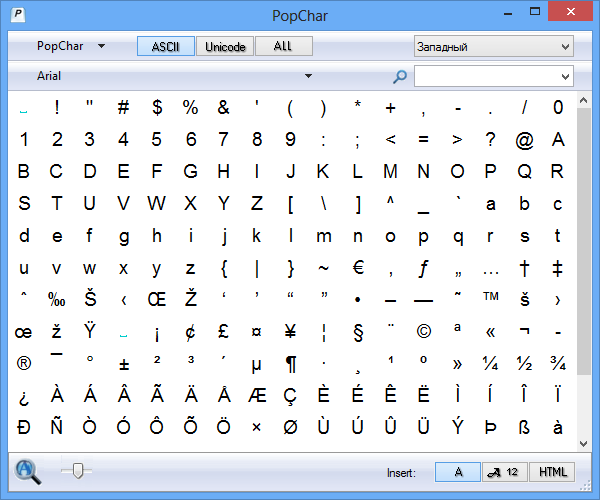Viewport: 600px width, 500px height.
Task: Select the pound £ character
Action: coord(223,331)
